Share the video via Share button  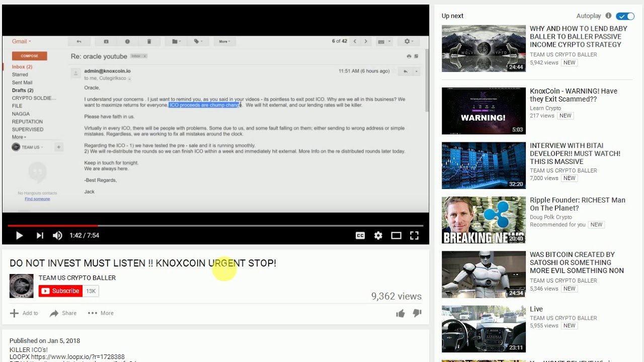click(x=63, y=313)
